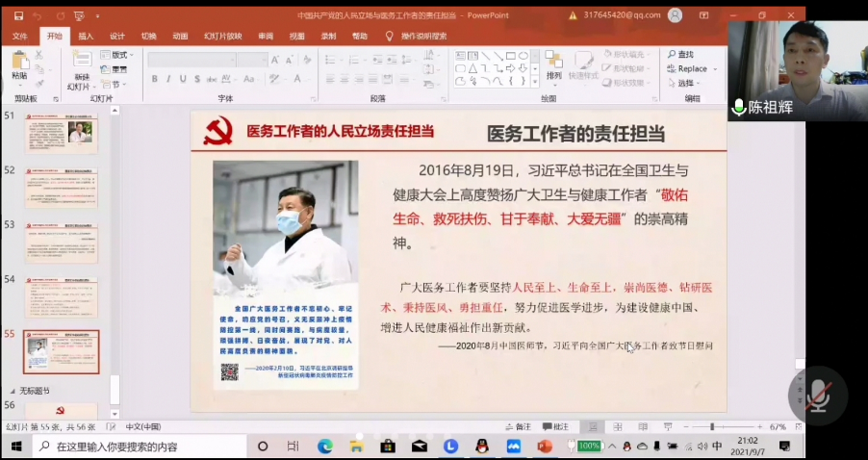Click the Windows taskbar search box
The image size is (868, 460).
140,447
